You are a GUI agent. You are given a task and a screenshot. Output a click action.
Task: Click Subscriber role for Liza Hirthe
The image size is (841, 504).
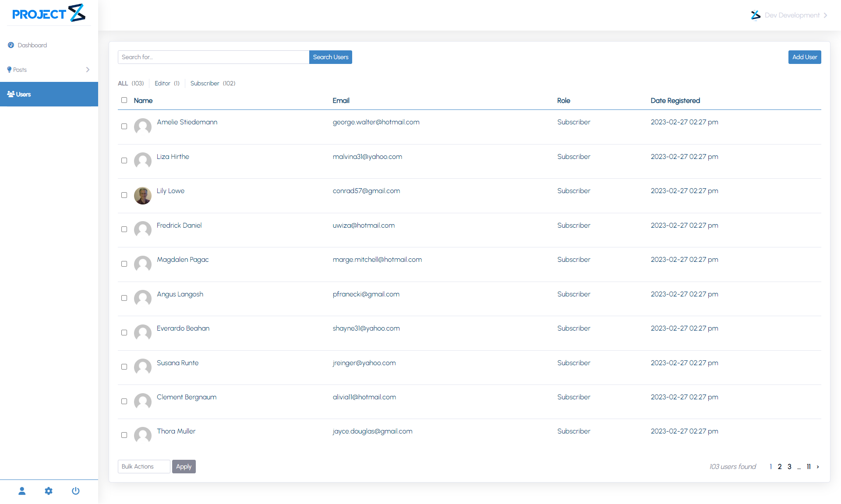point(574,157)
